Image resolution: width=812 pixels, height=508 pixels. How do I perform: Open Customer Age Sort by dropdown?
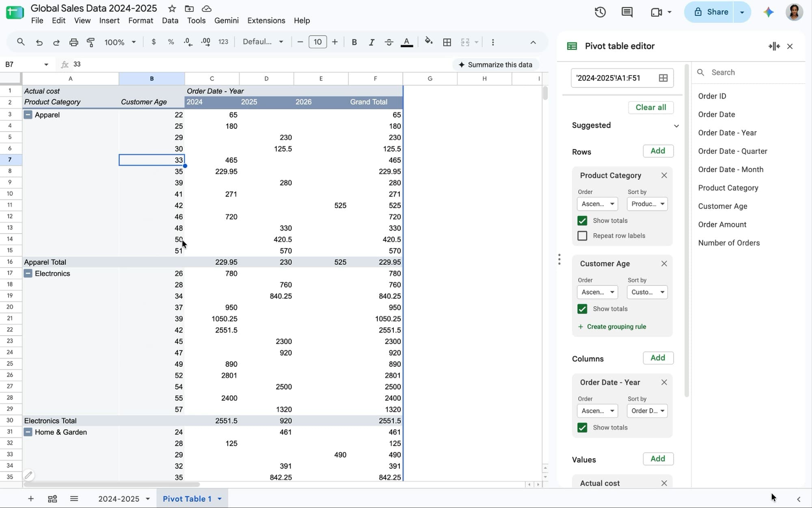pos(647,292)
